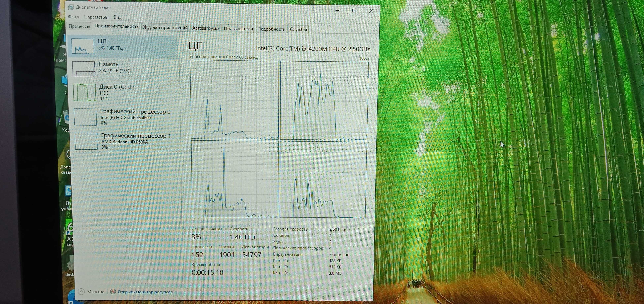This screenshot has height=304, width=644.
Task: Minimize the Диспетчер задач window
Action: (337, 11)
